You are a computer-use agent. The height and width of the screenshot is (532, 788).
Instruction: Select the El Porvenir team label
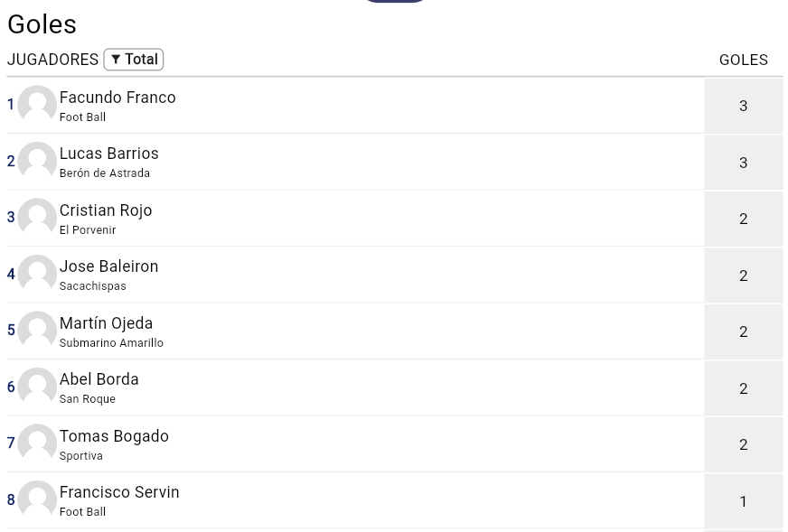(x=88, y=229)
